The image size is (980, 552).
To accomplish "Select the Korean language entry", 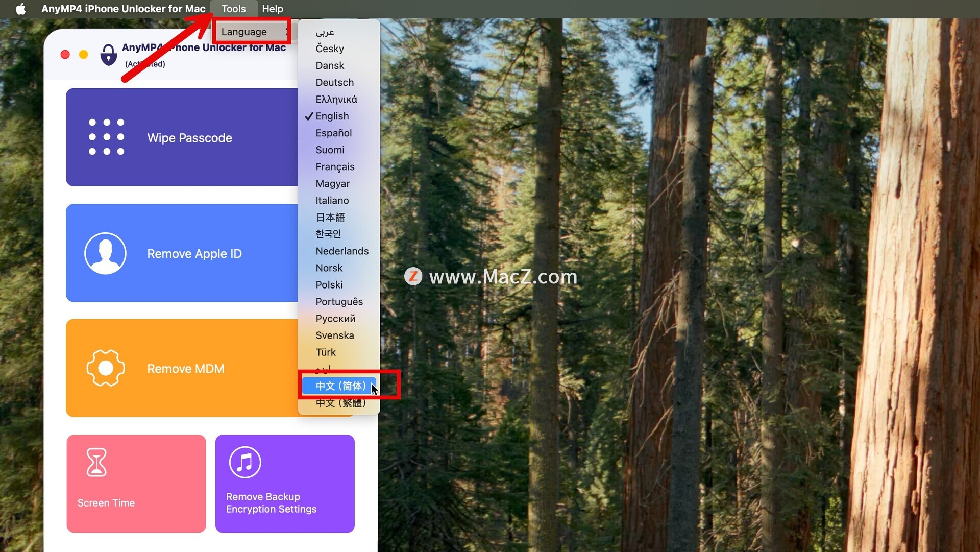I will pyautogui.click(x=339, y=234).
